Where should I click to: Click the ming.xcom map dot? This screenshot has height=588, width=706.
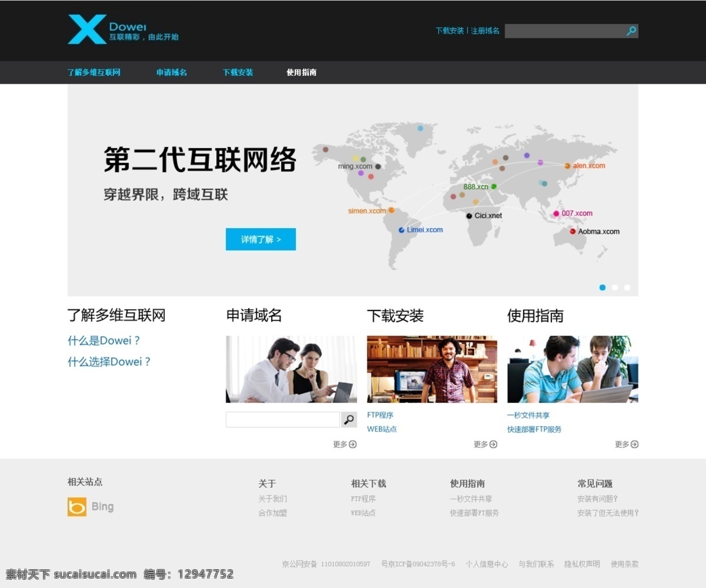pos(378,166)
